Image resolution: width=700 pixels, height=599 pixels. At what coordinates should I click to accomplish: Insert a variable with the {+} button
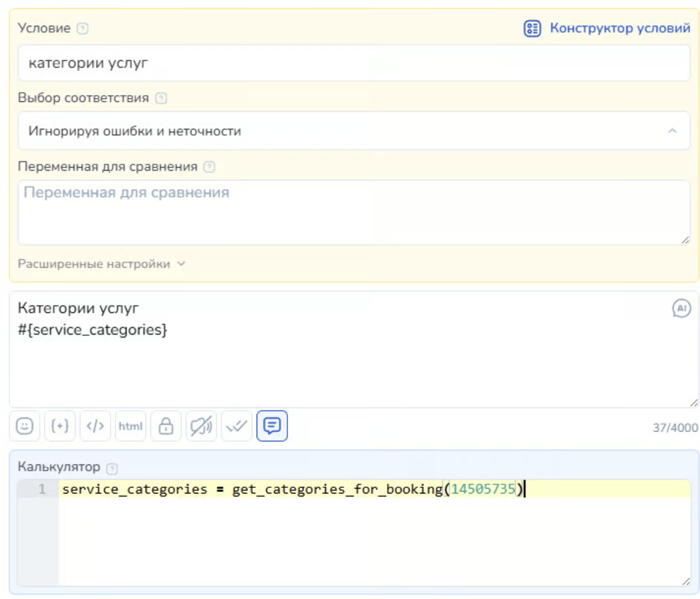click(x=60, y=427)
